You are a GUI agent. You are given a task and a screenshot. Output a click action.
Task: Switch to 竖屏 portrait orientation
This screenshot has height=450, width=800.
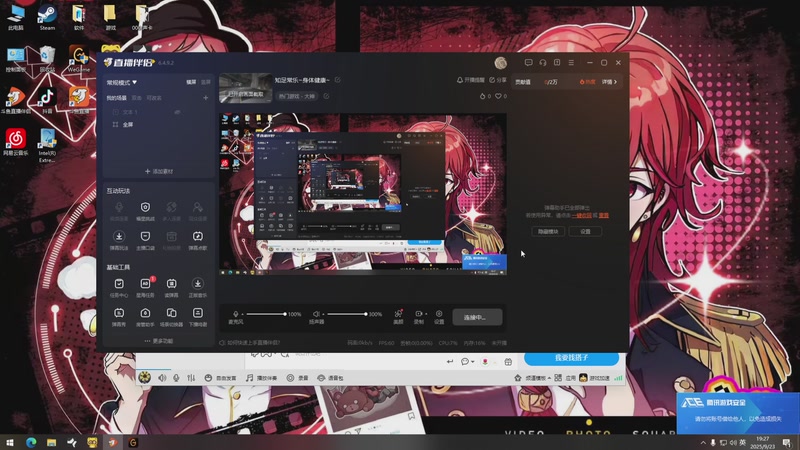pyautogui.click(x=206, y=82)
